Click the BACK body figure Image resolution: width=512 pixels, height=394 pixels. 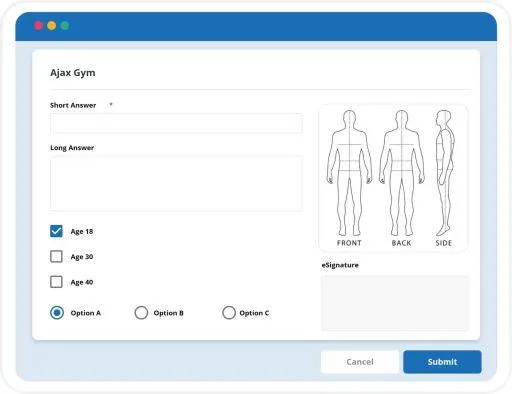(402, 173)
